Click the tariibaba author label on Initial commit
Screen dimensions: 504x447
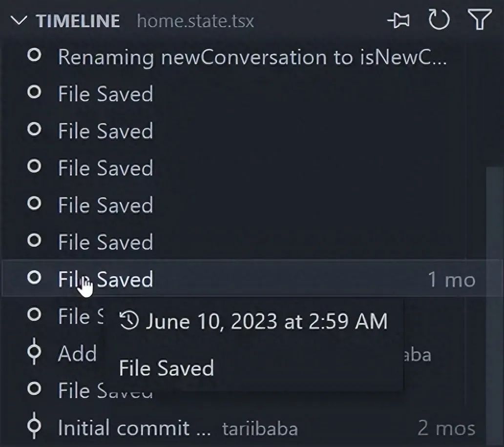pos(260,428)
